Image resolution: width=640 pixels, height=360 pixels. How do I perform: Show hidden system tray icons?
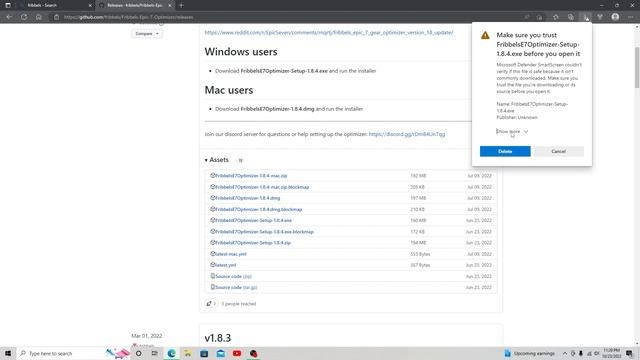click(x=565, y=353)
